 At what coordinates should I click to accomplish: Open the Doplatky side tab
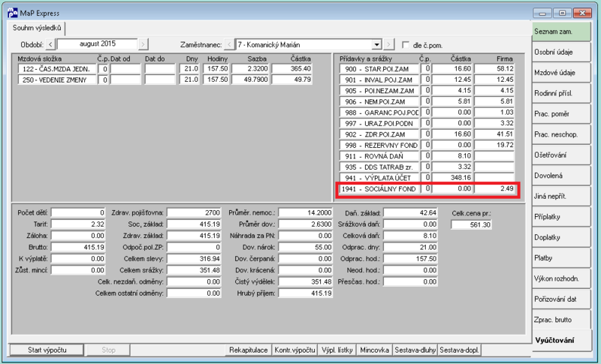point(561,238)
